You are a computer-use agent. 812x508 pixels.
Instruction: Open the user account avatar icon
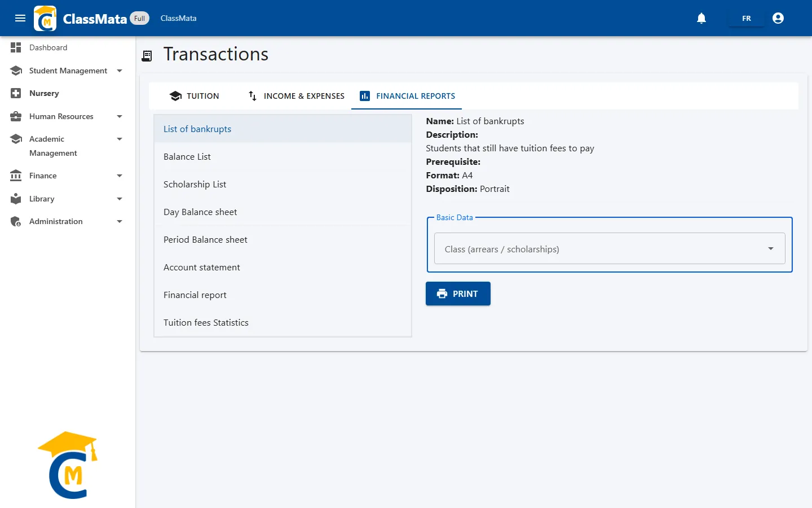(778, 18)
